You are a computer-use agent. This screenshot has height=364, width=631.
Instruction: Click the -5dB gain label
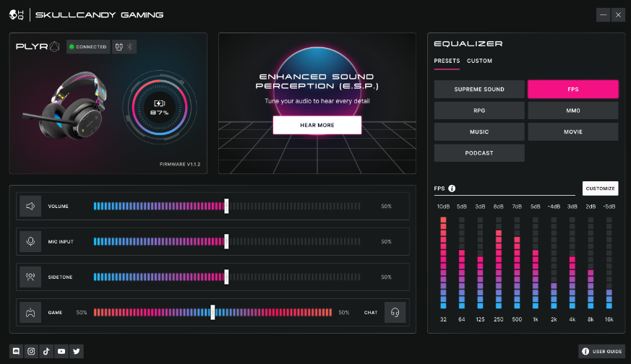pyautogui.click(x=609, y=207)
